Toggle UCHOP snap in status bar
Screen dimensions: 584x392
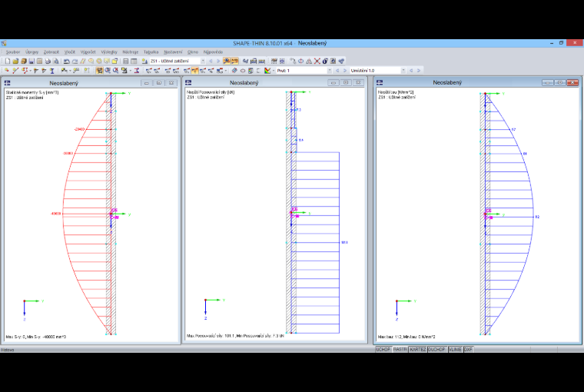click(x=383, y=349)
